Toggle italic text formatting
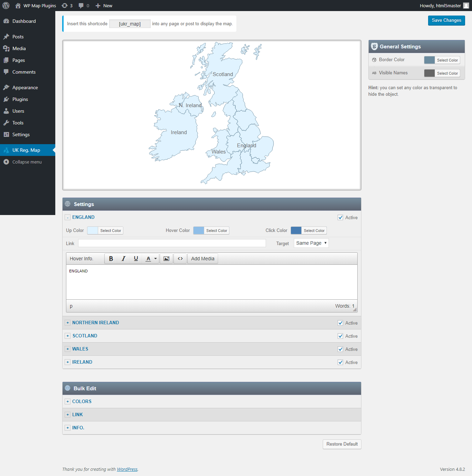 click(x=123, y=259)
